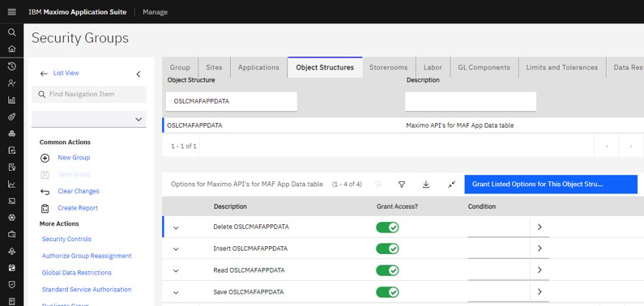Expand the Save OSLCMAFAPPDATA row details
This screenshot has height=306, width=644.
coord(176,292)
